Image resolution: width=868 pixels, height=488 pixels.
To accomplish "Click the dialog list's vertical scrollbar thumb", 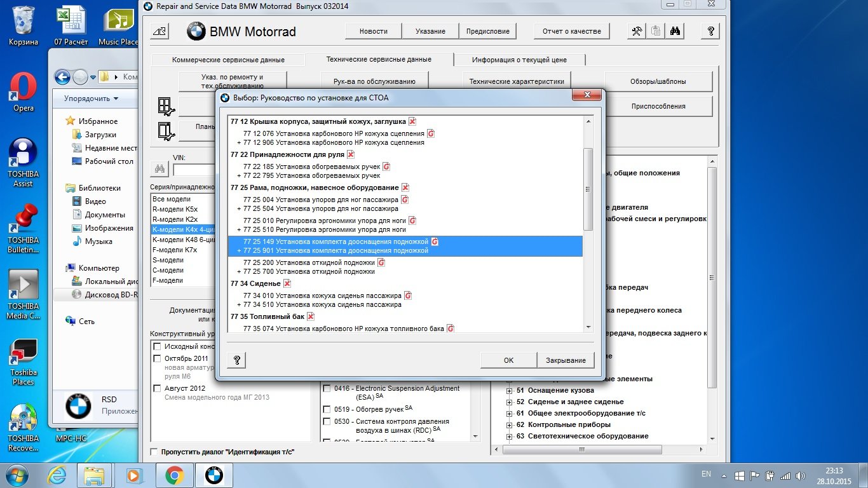I will point(588,189).
